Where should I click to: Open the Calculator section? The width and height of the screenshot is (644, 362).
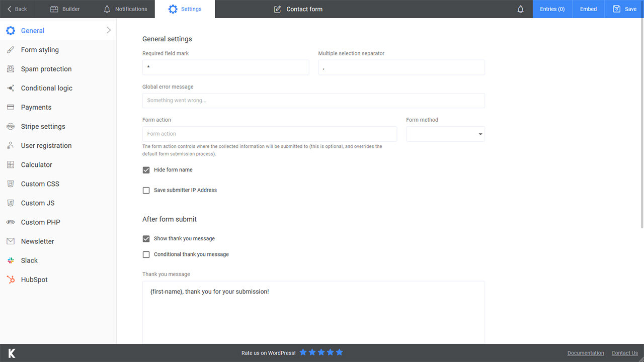click(x=58, y=164)
